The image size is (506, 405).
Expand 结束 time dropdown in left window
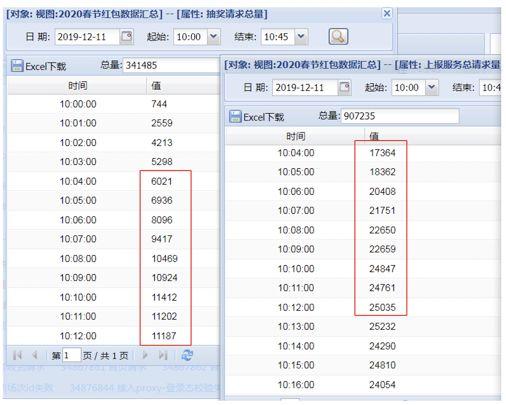[301, 36]
